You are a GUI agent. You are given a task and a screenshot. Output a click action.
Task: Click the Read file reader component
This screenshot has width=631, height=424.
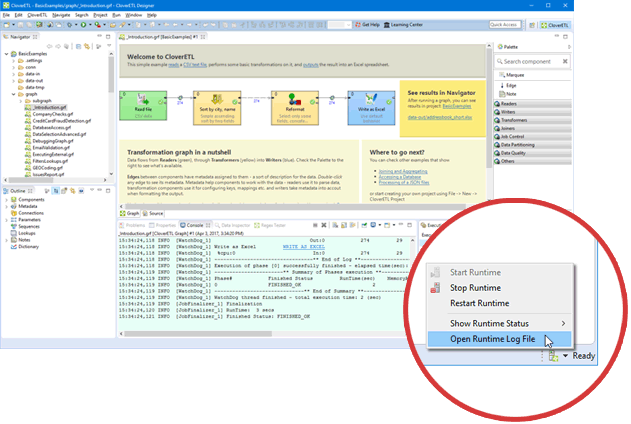(x=143, y=105)
